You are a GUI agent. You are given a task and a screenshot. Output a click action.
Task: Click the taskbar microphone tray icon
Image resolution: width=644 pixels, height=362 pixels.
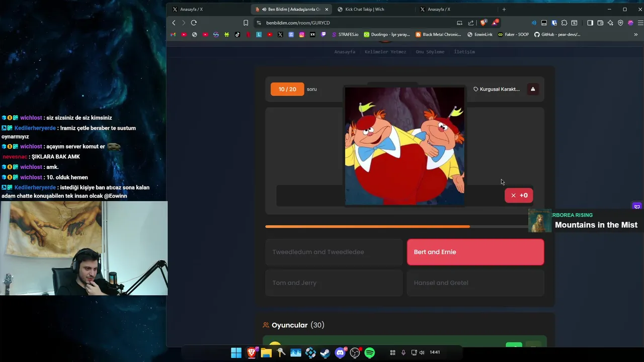click(x=404, y=352)
